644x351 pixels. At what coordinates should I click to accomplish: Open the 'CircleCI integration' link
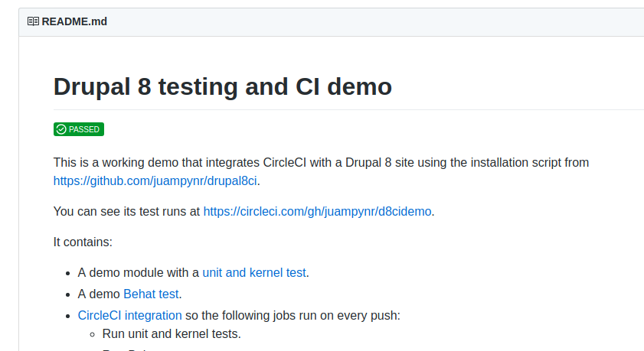pos(129,315)
